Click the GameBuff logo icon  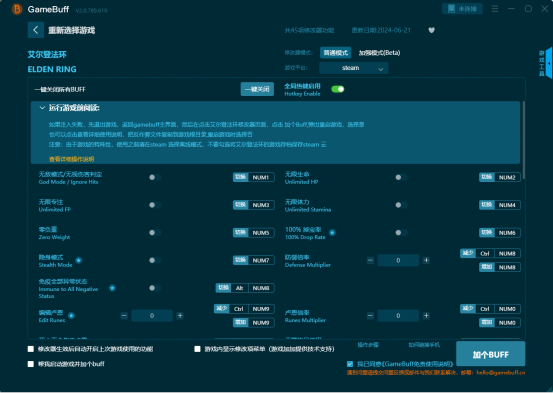click(17, 9)
